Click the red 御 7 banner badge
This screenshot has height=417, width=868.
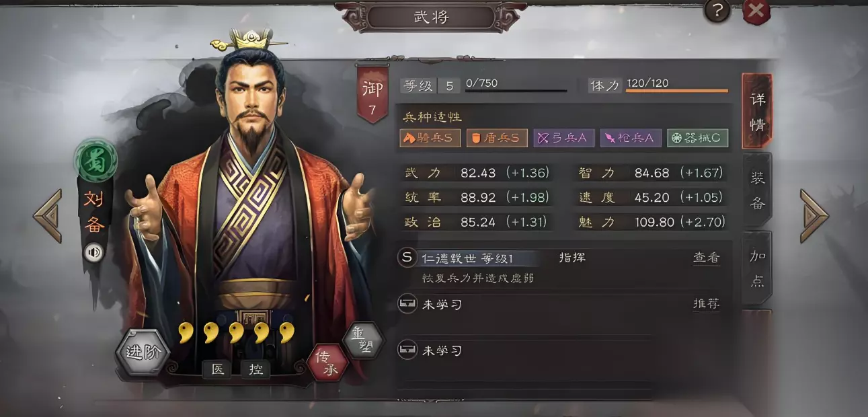(x=372, y=94)
